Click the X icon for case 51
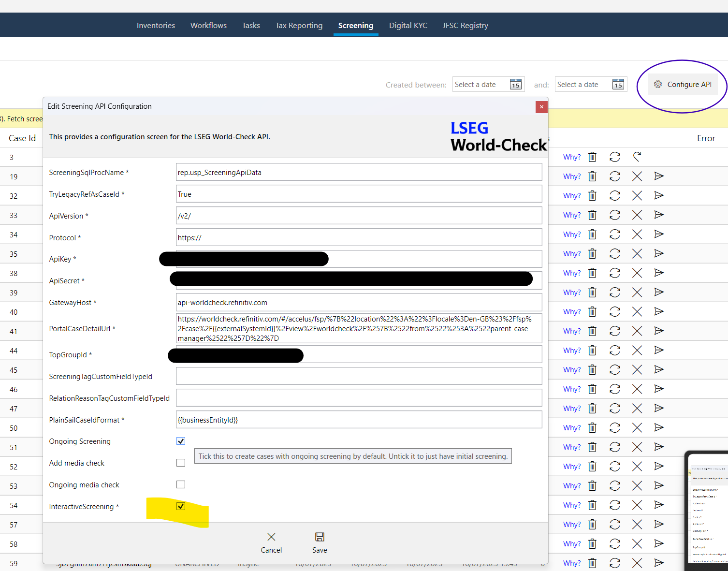The height and width of the screenshot is (571, 728). 637,447
